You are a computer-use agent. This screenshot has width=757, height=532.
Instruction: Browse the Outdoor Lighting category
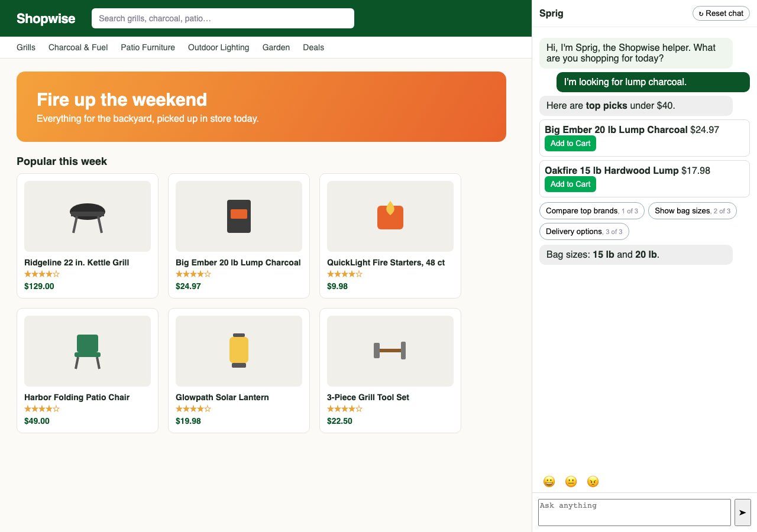pos(219,47)
